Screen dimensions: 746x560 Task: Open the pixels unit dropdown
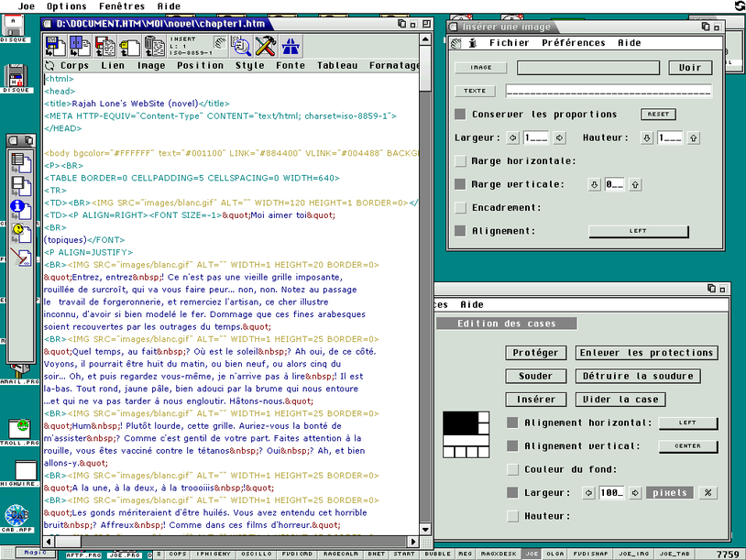670,492
